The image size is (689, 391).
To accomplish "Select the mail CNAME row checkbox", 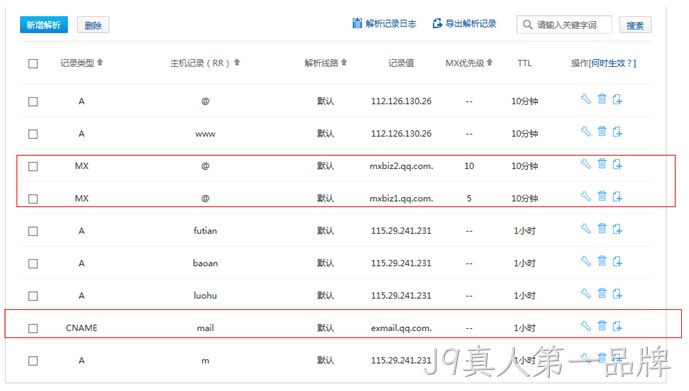I will tap(33, 328).
